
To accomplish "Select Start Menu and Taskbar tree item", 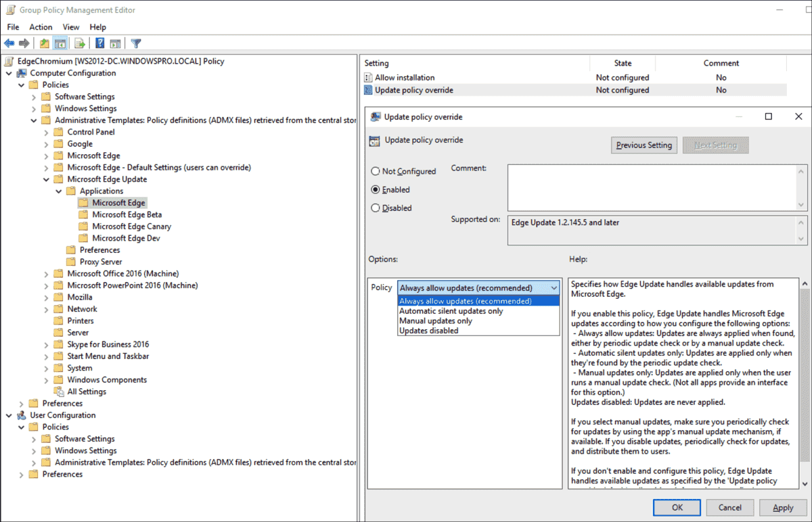I will click(108, 356).
